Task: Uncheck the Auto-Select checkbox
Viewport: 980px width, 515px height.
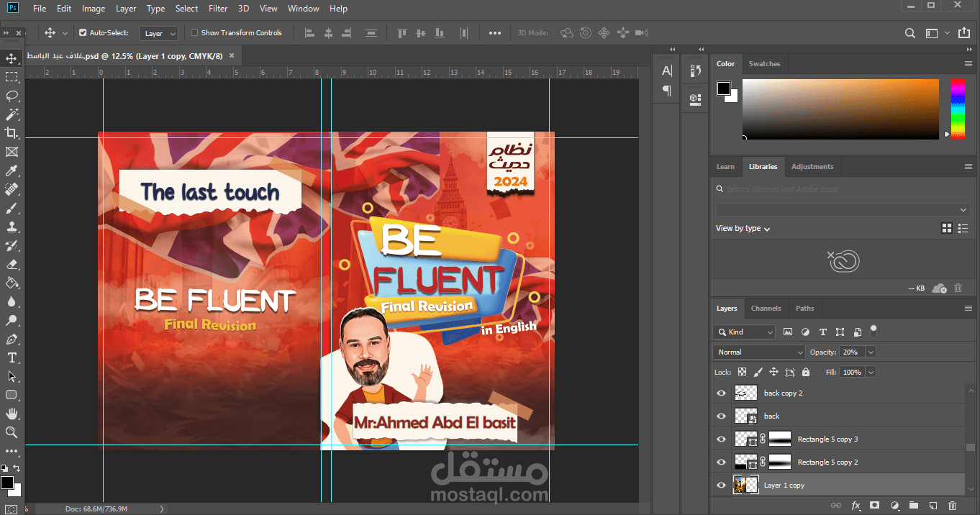Action: 83,33
